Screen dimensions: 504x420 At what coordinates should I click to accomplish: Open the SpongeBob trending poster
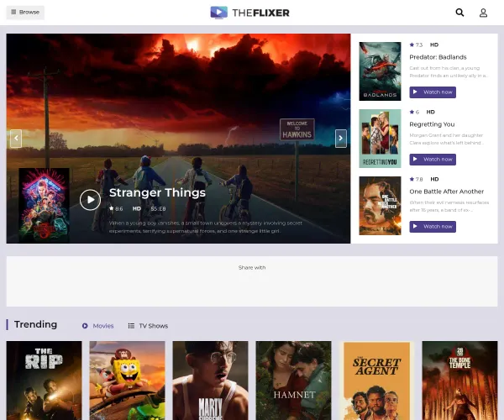click(x=128, y=381)
